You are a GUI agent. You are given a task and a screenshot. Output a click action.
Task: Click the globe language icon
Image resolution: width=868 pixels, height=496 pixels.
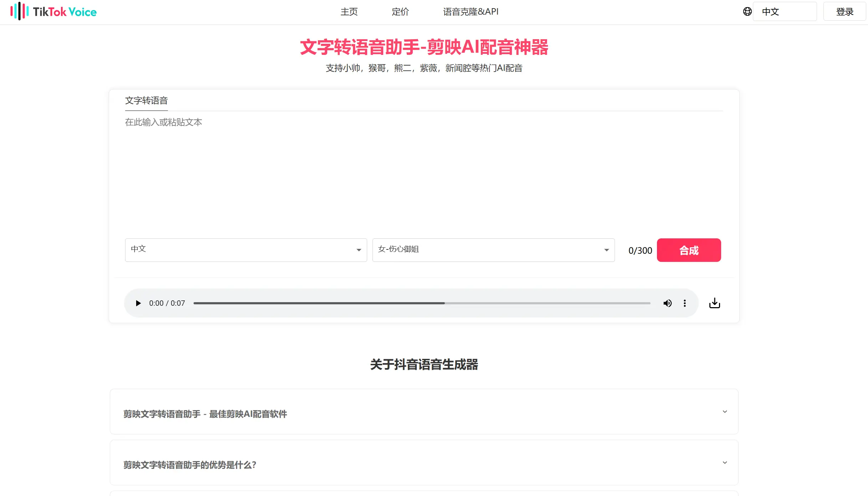click(x=747, y=11)
